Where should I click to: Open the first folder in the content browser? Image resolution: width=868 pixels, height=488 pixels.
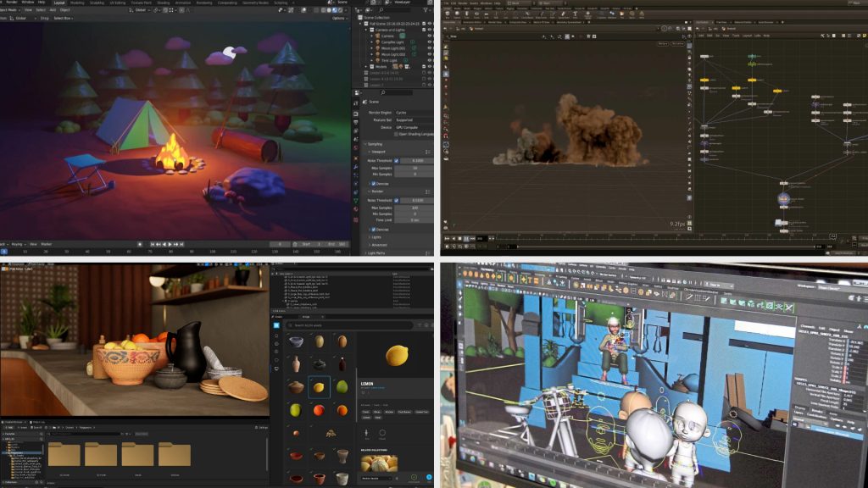(x=64, y=454)
